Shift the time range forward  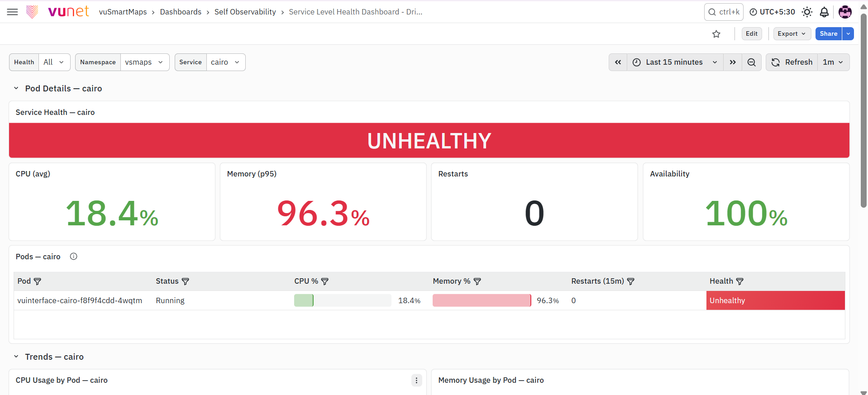point(733,62)
